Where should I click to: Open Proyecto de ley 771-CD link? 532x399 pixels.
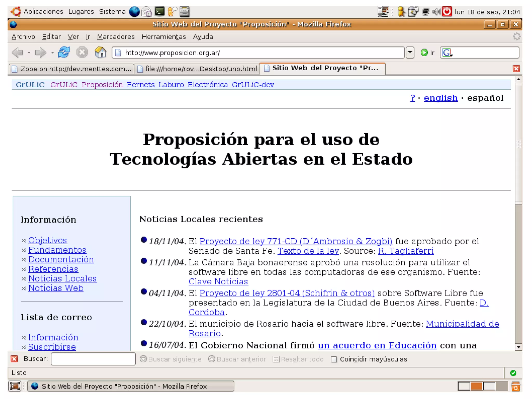(x=296, y=241)
